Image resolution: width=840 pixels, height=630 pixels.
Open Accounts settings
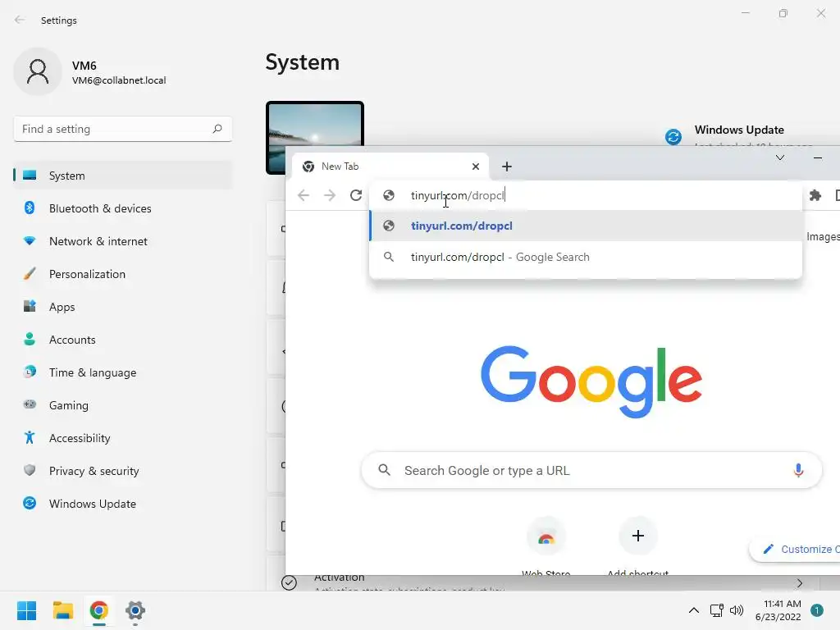tap(123, 340)
